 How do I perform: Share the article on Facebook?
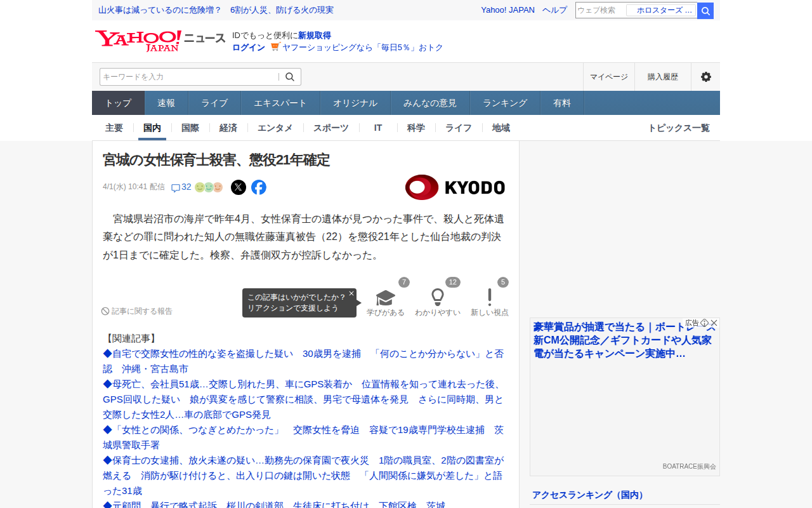(x=259, y=187)
